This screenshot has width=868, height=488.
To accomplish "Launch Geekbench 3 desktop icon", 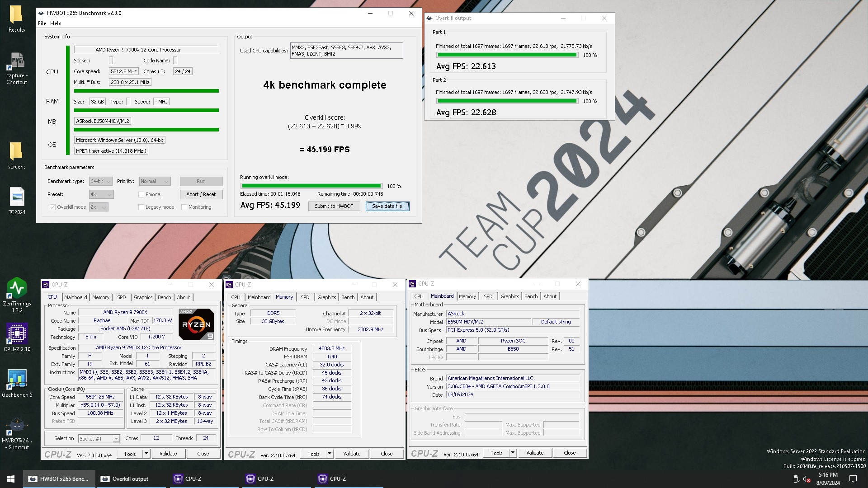I will click(17, 383).
